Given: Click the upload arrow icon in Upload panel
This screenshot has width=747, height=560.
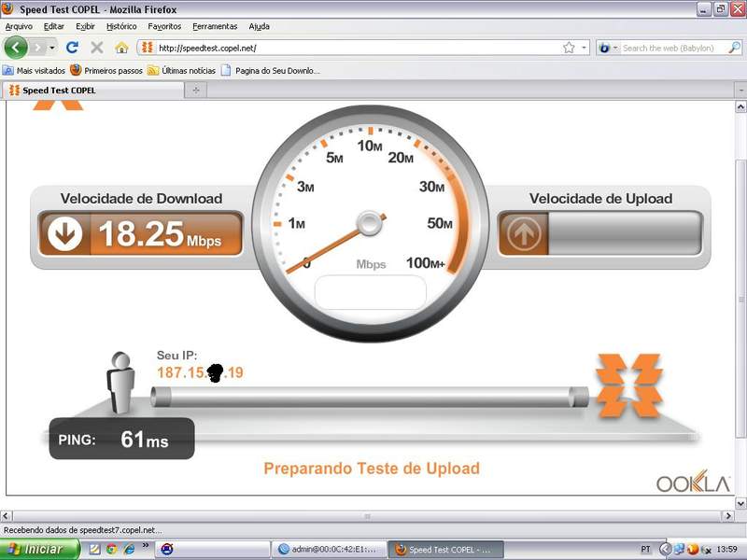Looking at the screenshot, I should tap(524, 234).
